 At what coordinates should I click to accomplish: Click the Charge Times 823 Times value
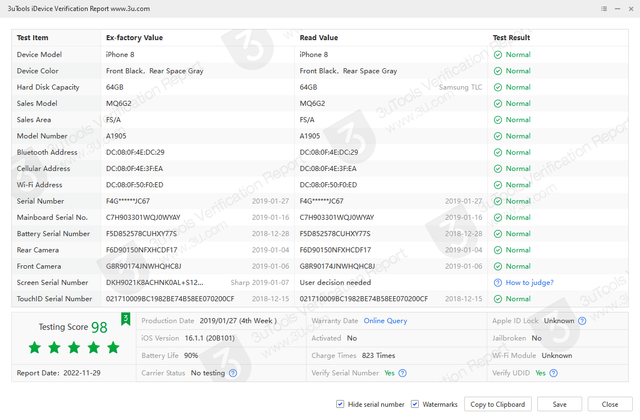pyautogui.click(x=378, y=356)
